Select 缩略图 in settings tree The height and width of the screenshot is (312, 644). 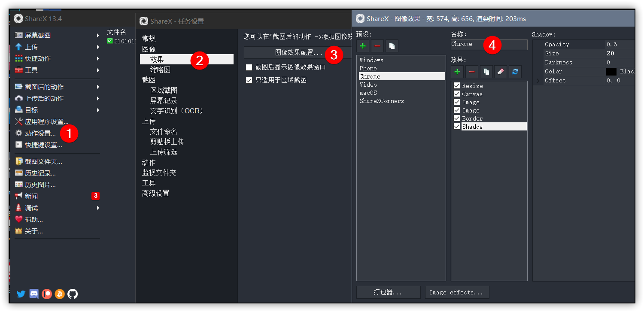(161, 70)
